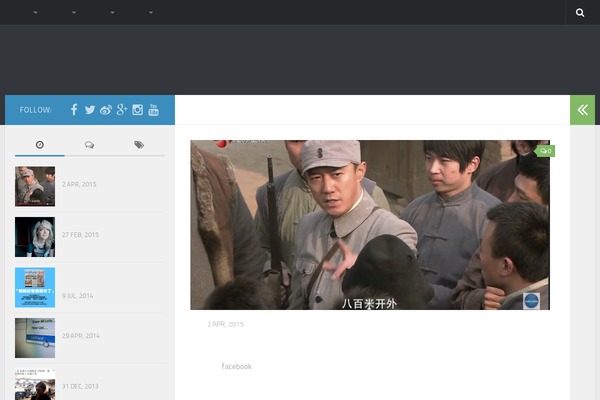Expand the third top navigation dropdown arrow

112,13
